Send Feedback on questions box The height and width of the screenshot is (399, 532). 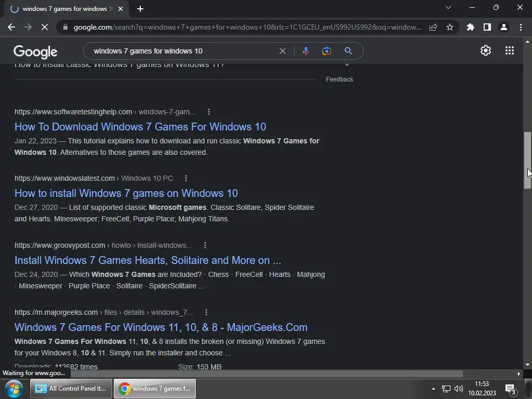(340, 79)
